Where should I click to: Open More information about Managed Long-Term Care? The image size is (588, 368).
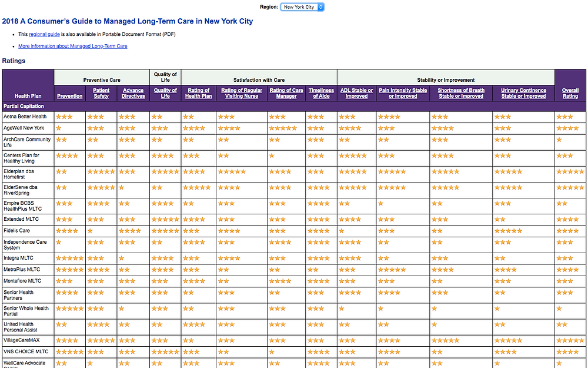[x=73, y=46]
